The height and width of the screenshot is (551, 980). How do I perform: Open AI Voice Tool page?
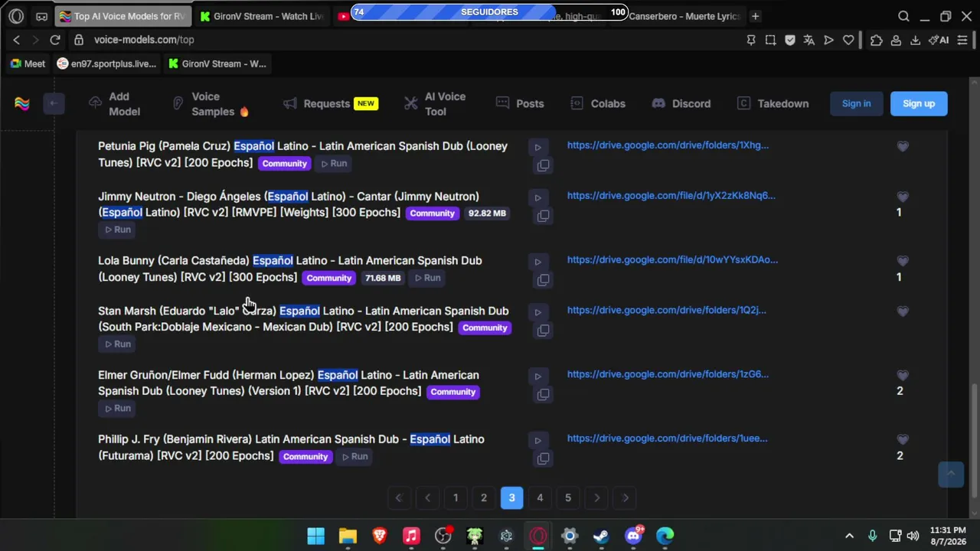(x=436, y=103)
